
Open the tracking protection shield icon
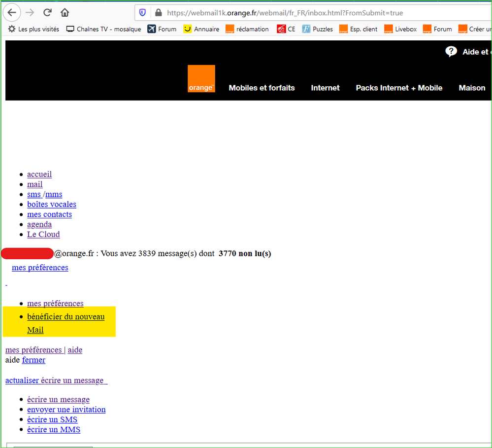(142, 12)
